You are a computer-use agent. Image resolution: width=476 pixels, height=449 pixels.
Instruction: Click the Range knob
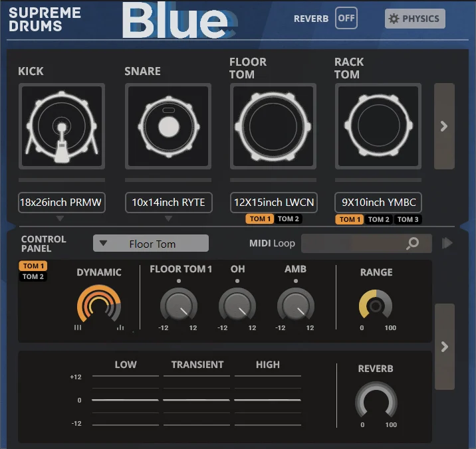(376, 306)
